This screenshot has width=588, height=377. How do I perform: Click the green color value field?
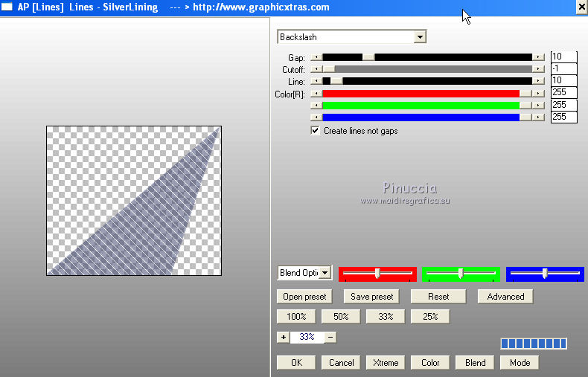pyautogui.click(x=563, y=105)
